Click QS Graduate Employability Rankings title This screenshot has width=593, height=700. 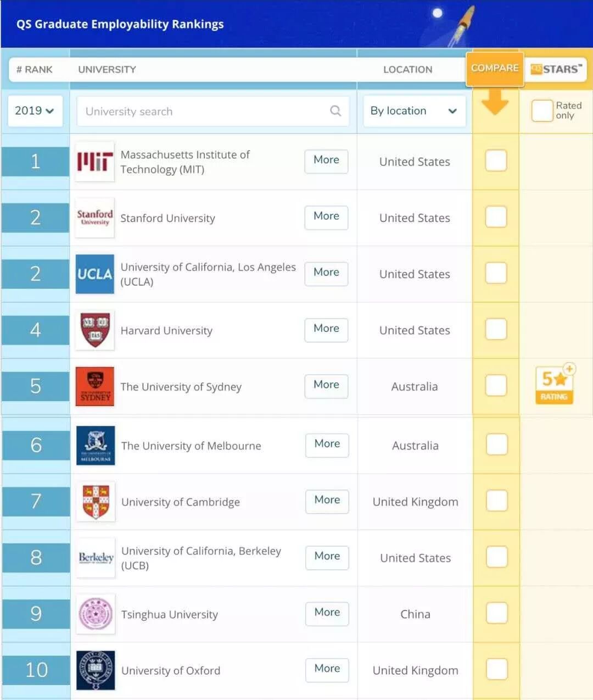120,24
